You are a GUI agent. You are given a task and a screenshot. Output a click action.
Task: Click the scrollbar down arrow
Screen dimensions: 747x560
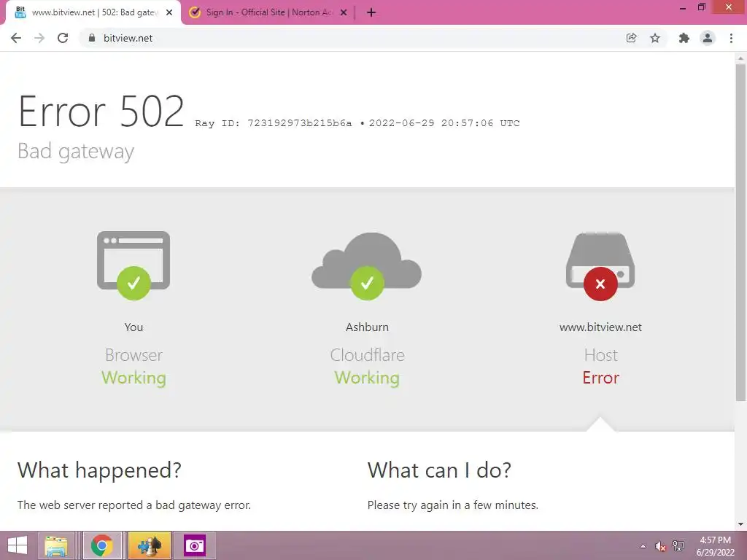point(740,524)
